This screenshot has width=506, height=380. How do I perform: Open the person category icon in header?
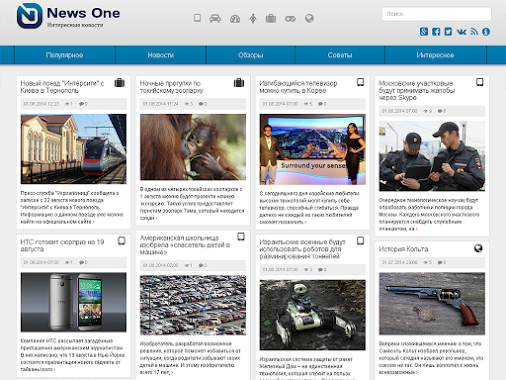(x=253, y=18)
